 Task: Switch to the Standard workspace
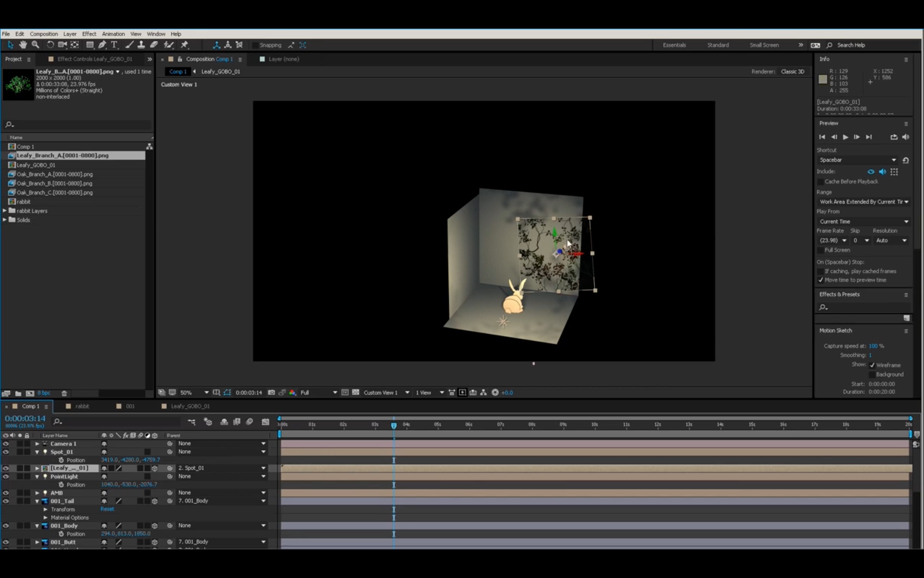pyautogui.click(x=718, y=45)
